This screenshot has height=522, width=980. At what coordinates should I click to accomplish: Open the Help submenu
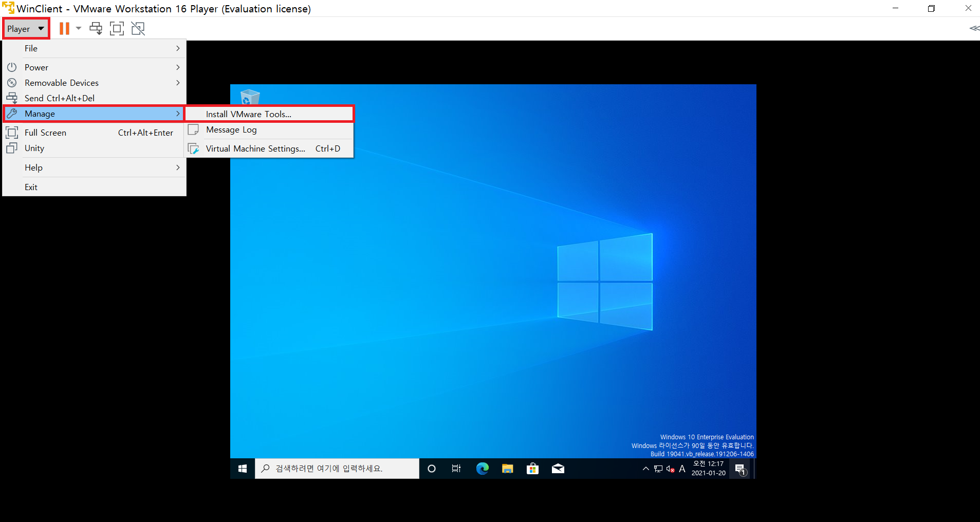[x=94, y=167]
